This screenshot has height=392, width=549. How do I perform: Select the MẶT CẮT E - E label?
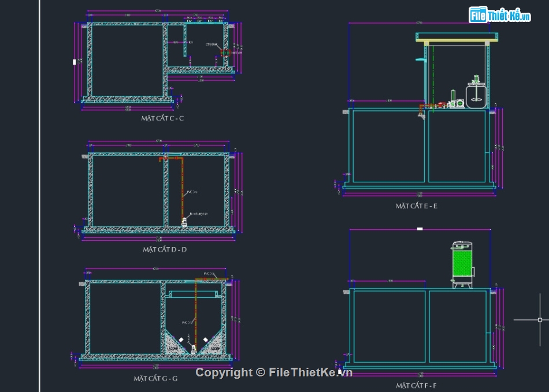[416, 206]
